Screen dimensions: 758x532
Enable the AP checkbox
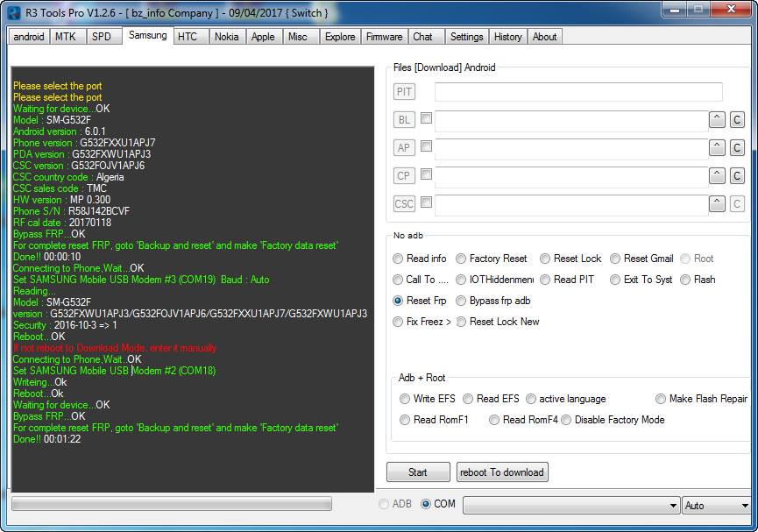pyautogui.click(x=426, y=145)
